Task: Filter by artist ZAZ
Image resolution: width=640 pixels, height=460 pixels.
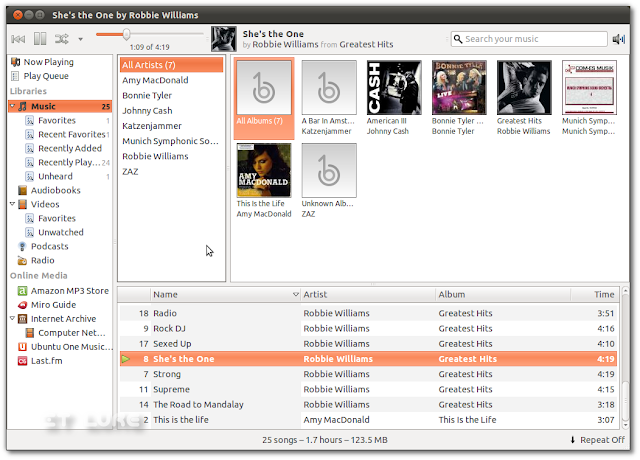Action: tap(171, 171)
